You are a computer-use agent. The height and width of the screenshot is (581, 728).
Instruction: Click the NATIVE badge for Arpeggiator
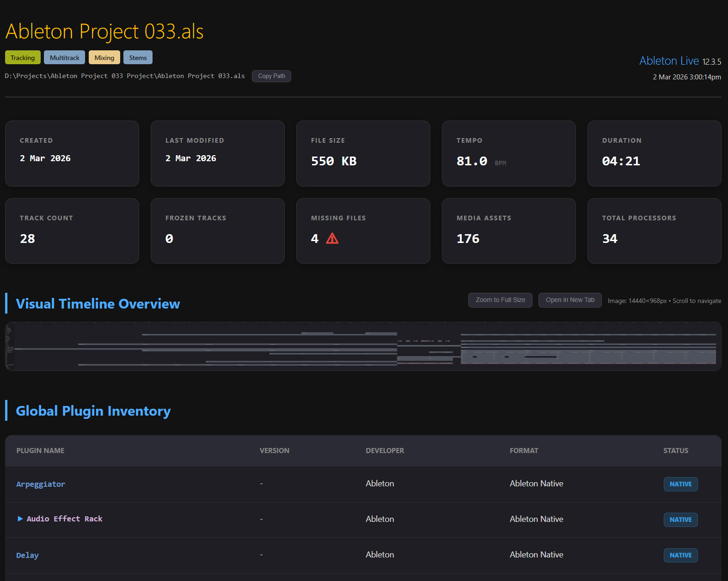point(680,484)
